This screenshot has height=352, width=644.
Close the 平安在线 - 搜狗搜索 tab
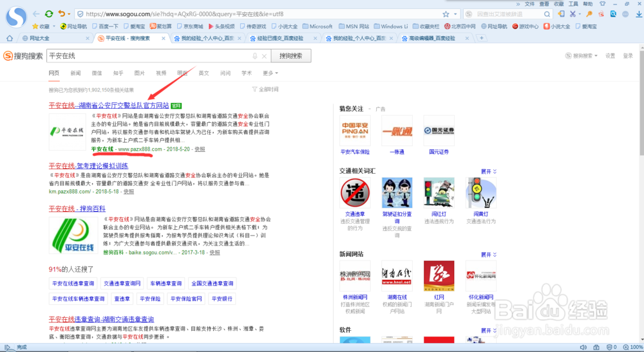tap(164, 38)
